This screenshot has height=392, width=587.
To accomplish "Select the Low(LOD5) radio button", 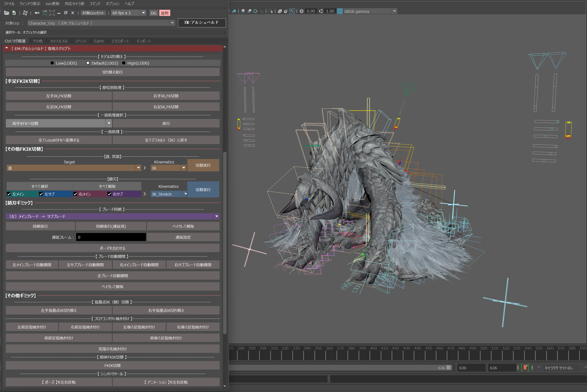I will pos(52,63).
